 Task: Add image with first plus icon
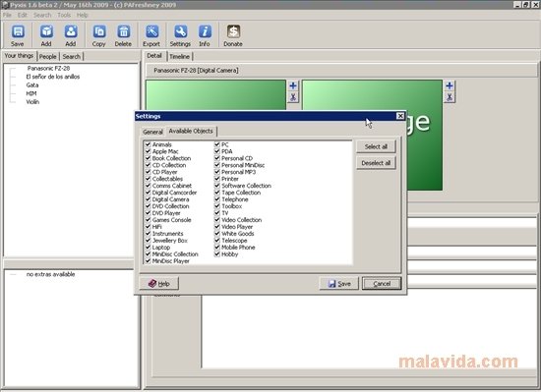[x=293, y=85]
